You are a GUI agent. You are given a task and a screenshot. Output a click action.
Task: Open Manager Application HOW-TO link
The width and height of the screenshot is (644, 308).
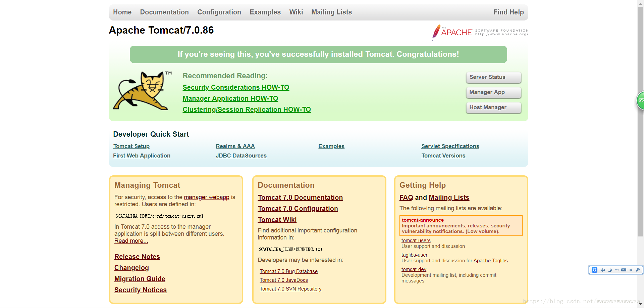(x=230, y=98)
